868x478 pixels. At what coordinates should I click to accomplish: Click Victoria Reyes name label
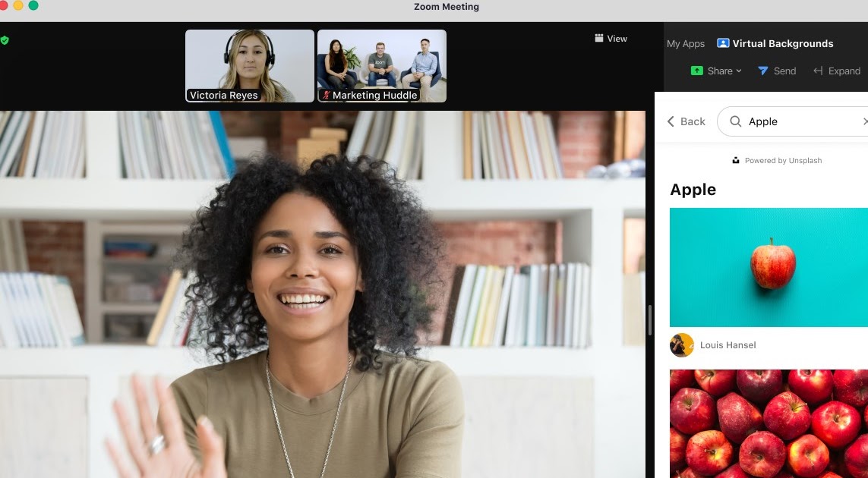(223, 95)
